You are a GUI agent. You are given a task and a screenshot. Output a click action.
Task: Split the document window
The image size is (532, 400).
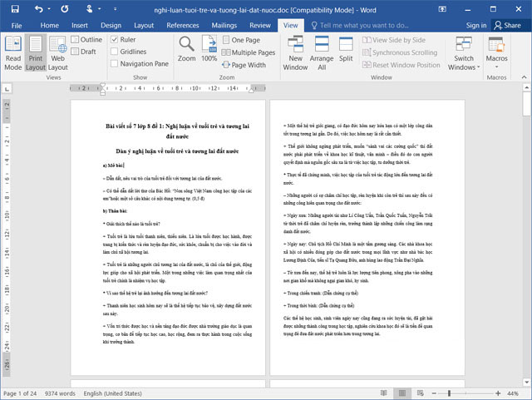[346, 49]
